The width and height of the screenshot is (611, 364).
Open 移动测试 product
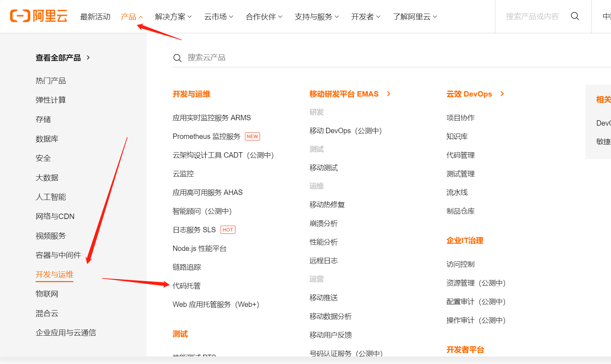pyautogui.click(x=324, y=168)
